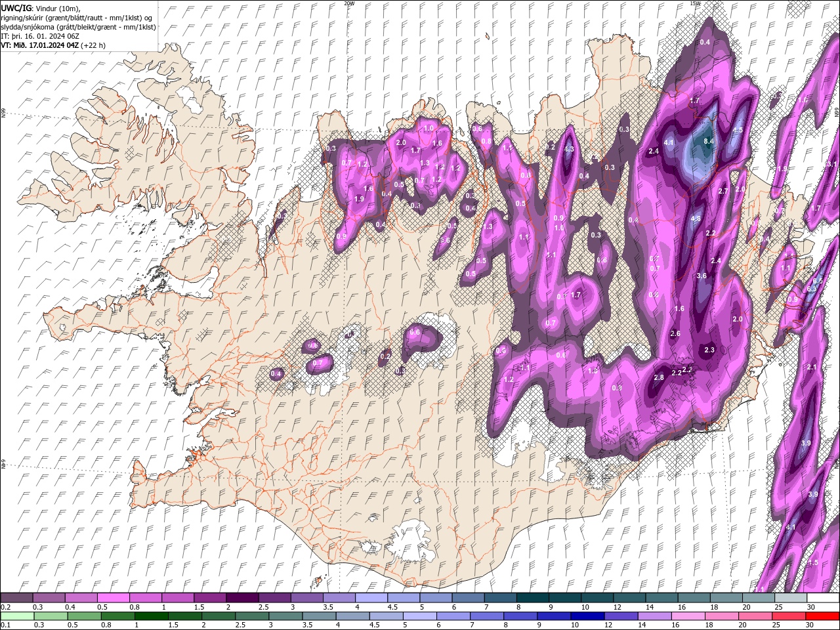
Task: Pick the palest green swatch starting the rain legend
Action: tap(16, 616)
